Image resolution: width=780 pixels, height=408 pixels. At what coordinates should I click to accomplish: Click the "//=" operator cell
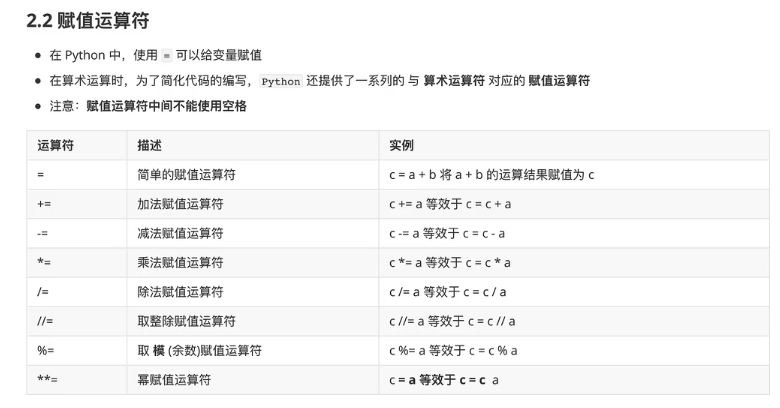point(45,321)
